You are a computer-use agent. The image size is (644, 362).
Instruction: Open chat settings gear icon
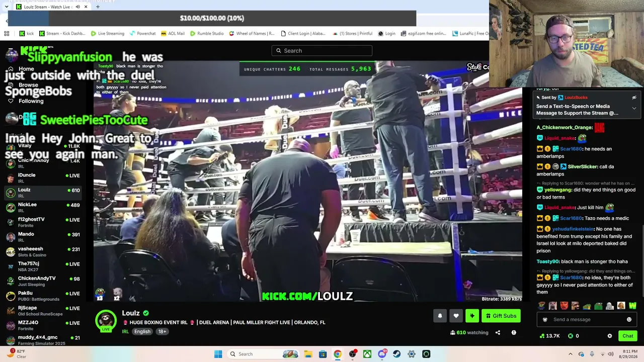click(610, 336)
